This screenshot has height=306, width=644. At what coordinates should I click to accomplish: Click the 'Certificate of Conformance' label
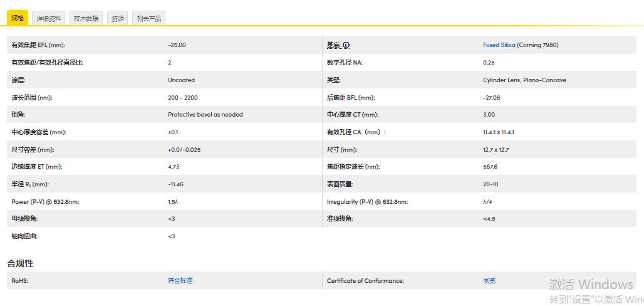click(x=365, y=280)
